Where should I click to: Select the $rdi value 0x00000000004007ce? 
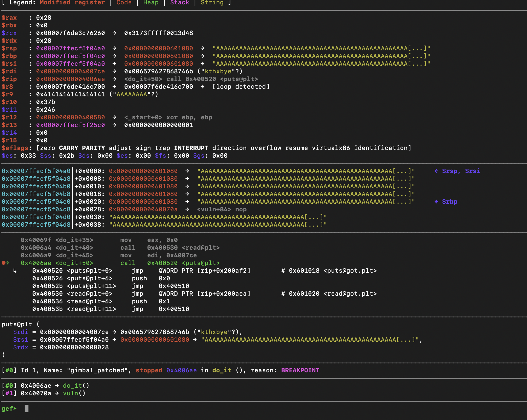[x=70, y=71]
